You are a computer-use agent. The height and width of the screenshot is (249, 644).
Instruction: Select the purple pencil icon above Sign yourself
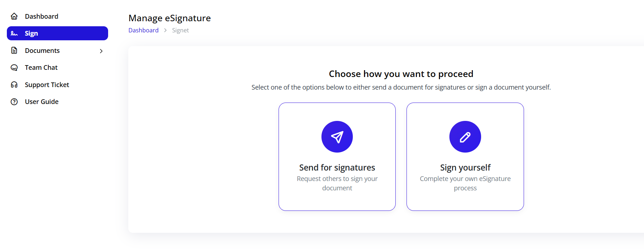point(465,137)
